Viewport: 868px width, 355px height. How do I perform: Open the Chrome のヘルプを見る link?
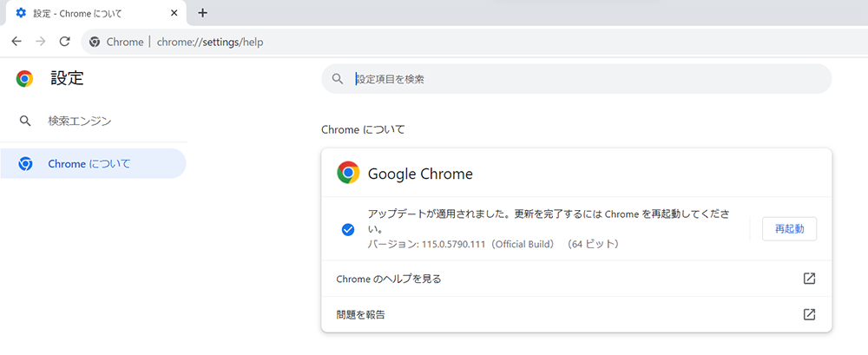pos(389,279)
